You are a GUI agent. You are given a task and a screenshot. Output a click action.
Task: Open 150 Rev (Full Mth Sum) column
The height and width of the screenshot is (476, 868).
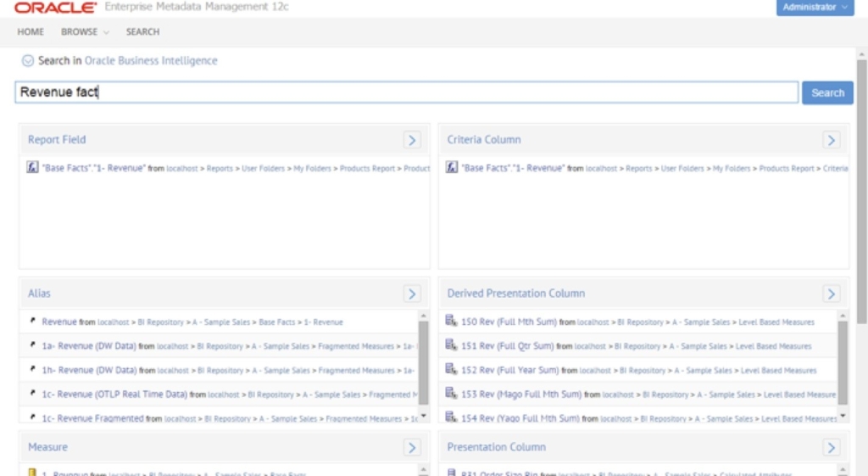click(509, 322)
